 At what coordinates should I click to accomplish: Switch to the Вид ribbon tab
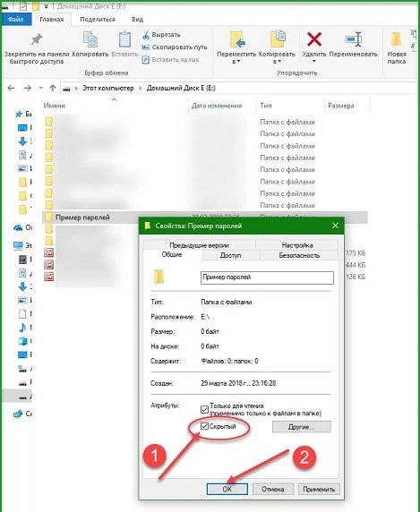pos(137,20)
